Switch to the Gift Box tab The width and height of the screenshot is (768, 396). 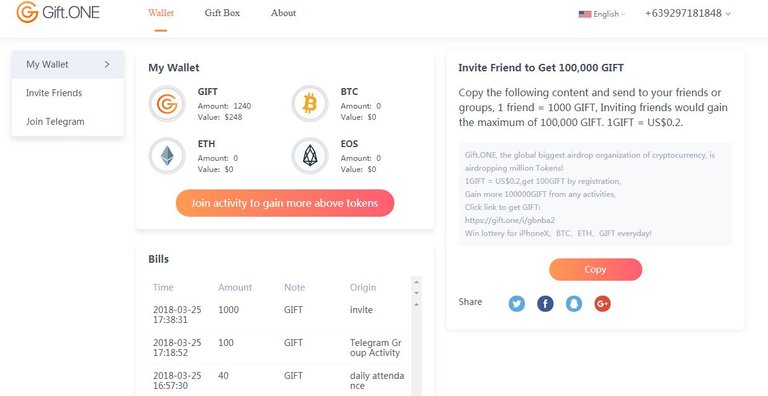pos(222,13)
